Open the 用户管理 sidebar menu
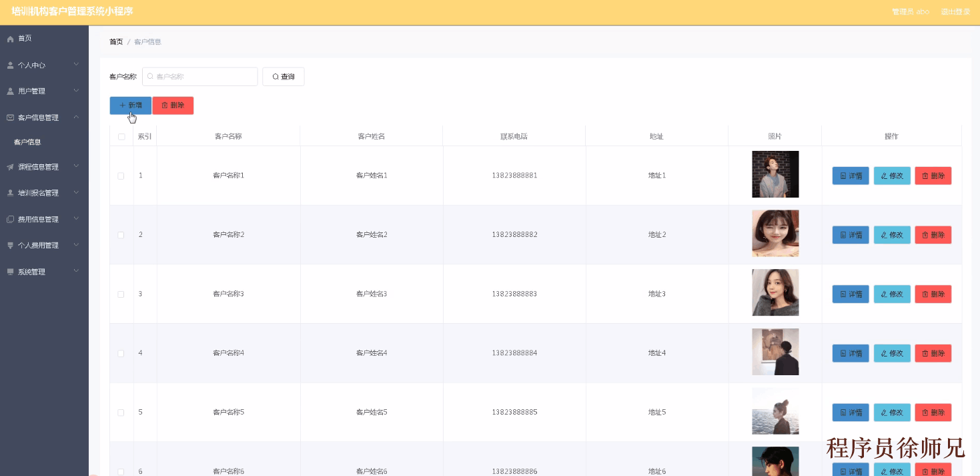Viewport: 980px width, 476px height. point(44,91)
